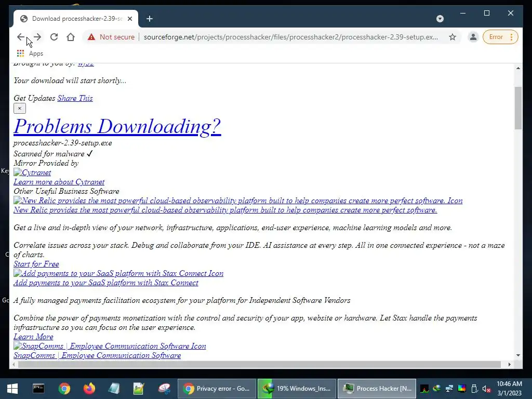Open the snipping scissors taskbar icon
532x399 pixels.
click(164, 389)
